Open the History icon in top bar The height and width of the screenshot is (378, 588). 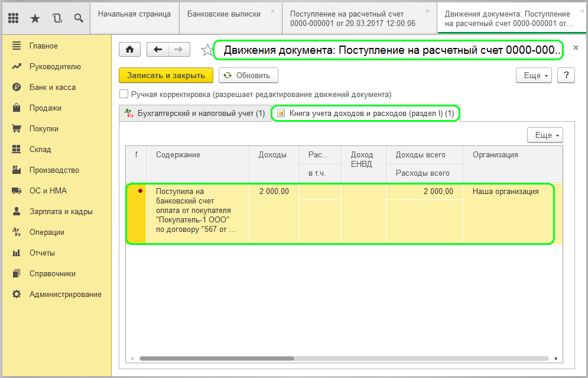click(x=57, y=18)
